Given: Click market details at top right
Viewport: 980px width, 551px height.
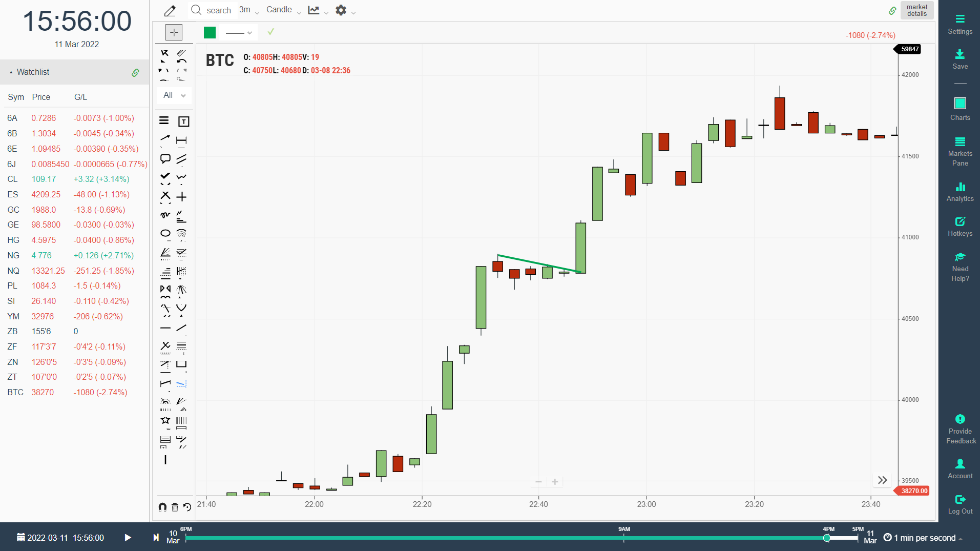Looking at the screenshot, I should coord(916,10).
